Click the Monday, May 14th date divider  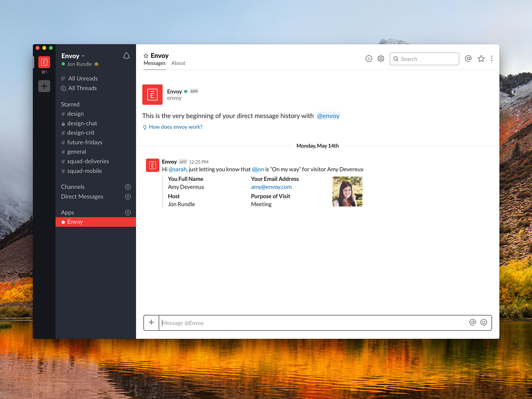point(318,146)
